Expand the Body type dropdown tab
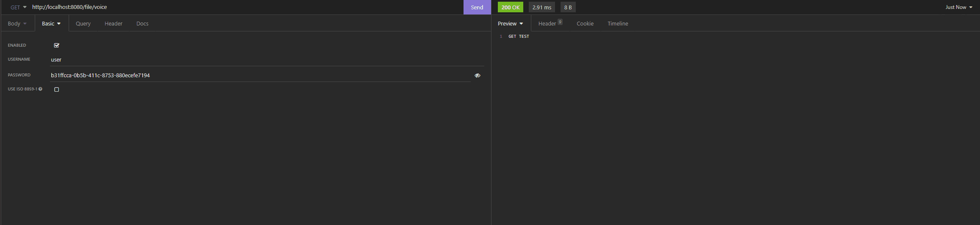The image size is (980, 225). (x=17, y=24)
